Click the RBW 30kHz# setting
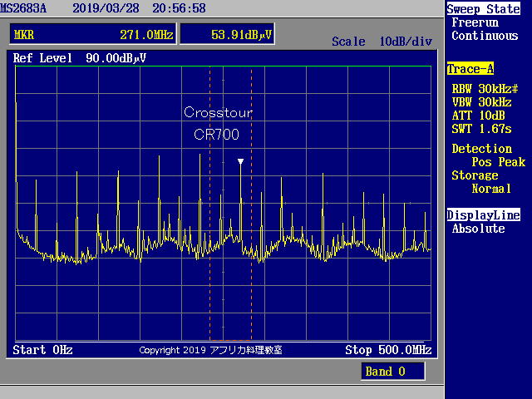This screenshot has height=399, width=532. click(485, 89)
